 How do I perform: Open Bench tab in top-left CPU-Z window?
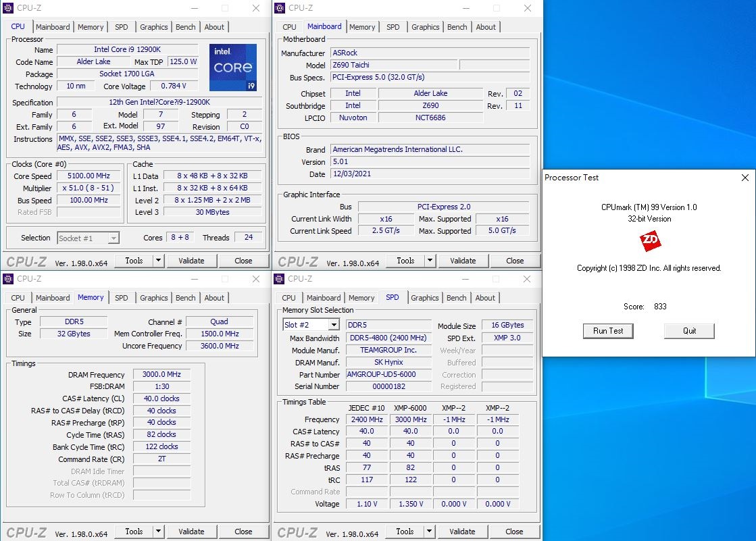[186, 27]
